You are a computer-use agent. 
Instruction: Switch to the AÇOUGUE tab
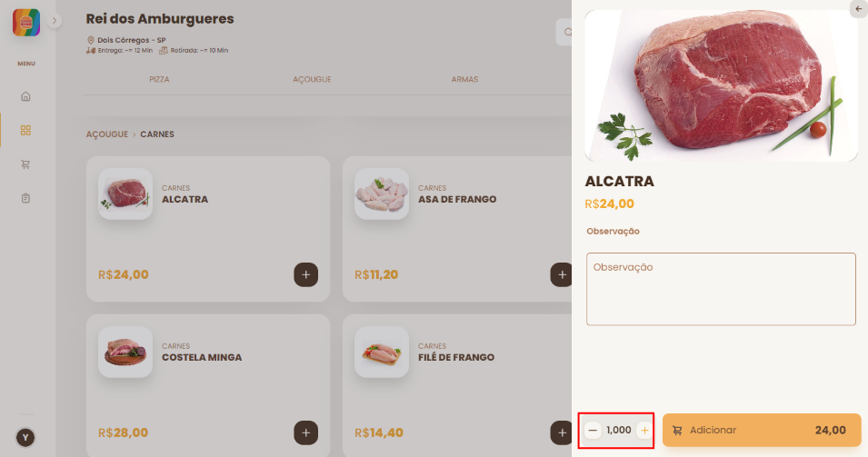click(312, 79)
